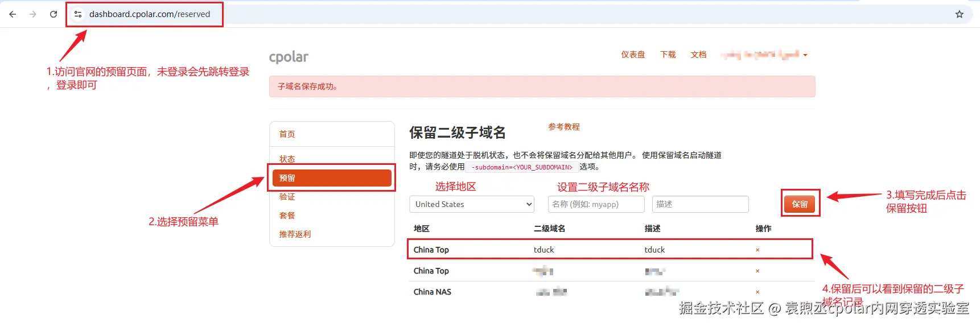Open 状态 in sidebar
The image size is (980, 327).
[287, 159]
